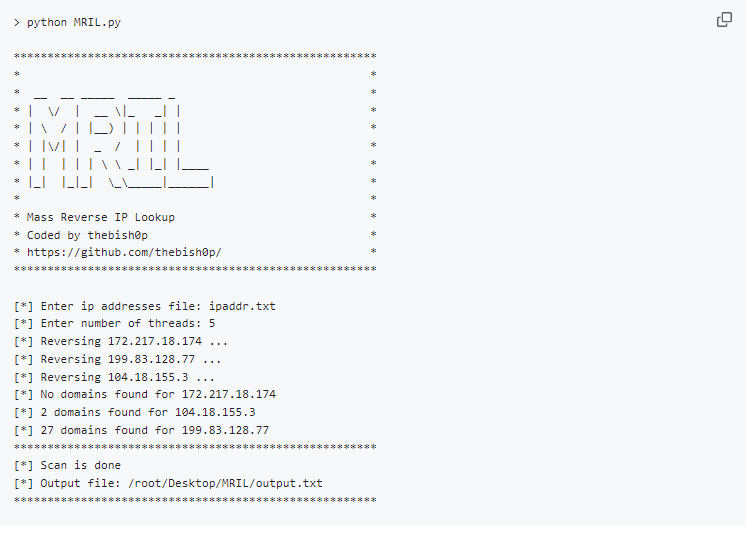Click the asterisk separator above 'Scan is done'
This screenshot has height=552, width=756.
pos(195,448)
